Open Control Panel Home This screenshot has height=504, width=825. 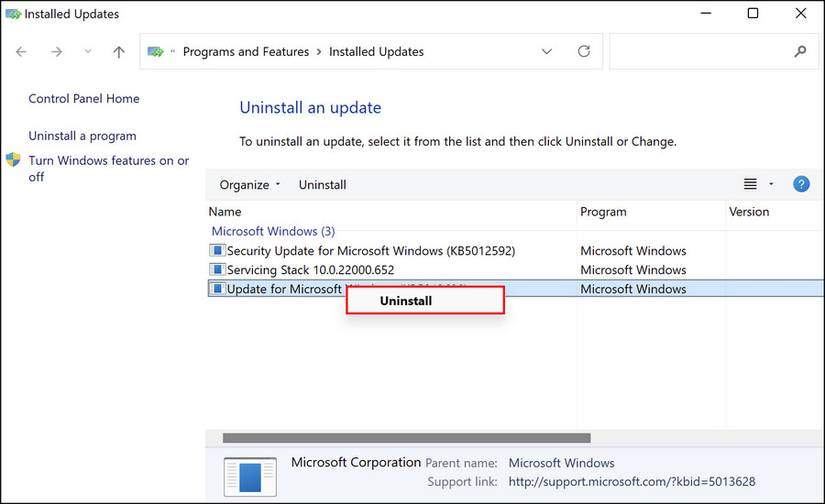(84, 98)
